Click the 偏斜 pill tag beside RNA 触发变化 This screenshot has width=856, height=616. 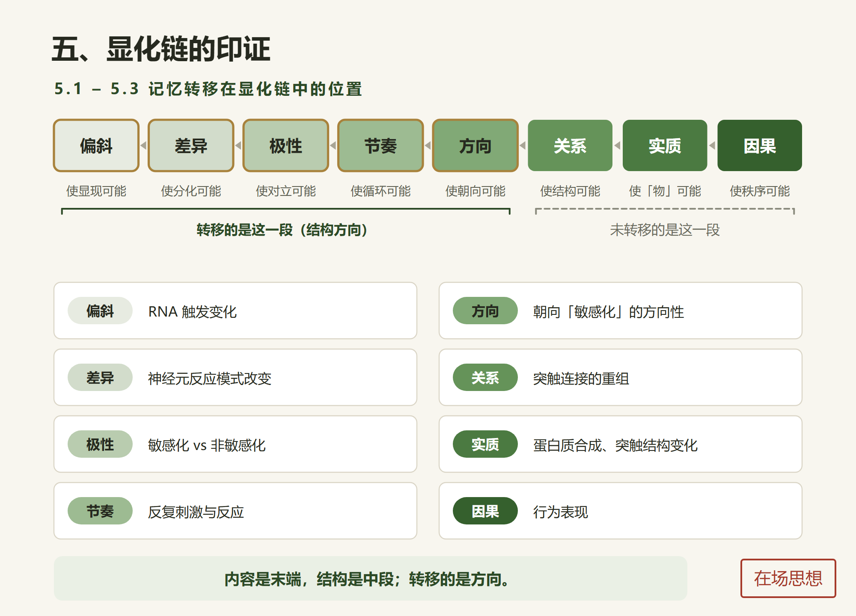coord(100,311)
